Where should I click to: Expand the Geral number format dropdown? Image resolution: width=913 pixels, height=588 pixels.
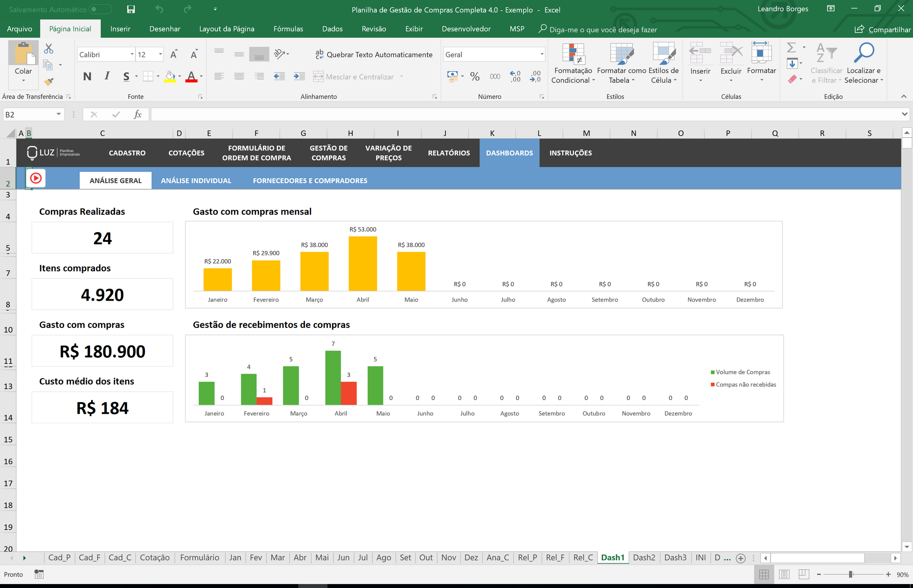(542, 55)
